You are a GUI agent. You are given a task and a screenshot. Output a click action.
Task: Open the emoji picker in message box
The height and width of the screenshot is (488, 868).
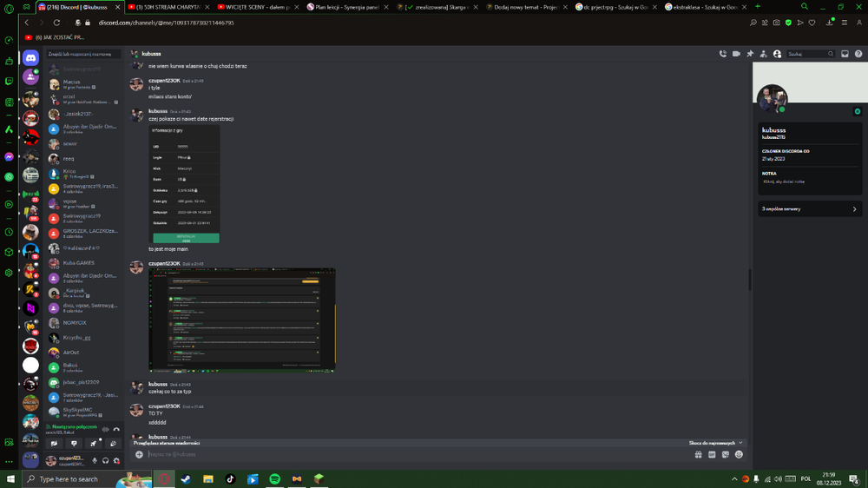coord(739,454)
